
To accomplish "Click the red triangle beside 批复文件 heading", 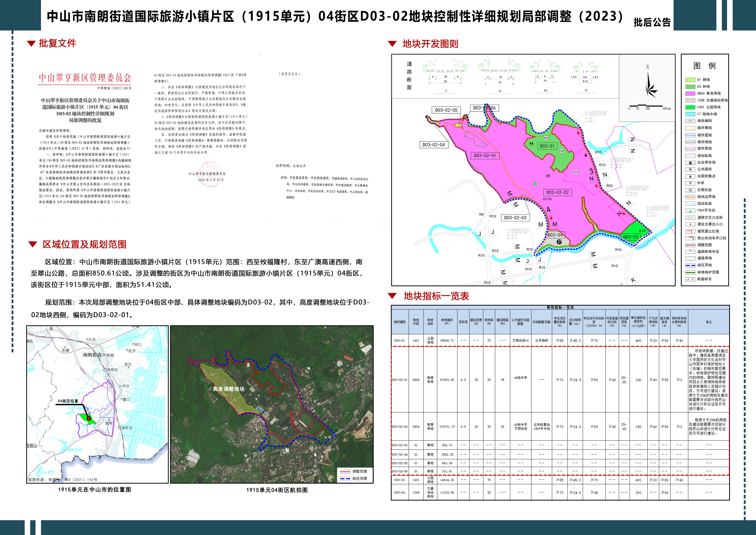I will point(31,43).
